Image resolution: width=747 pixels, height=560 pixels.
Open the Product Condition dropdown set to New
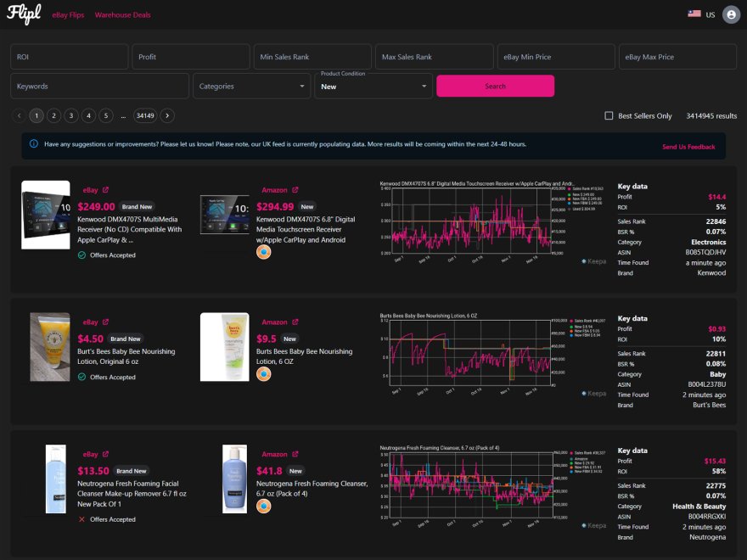pos(373,87)
